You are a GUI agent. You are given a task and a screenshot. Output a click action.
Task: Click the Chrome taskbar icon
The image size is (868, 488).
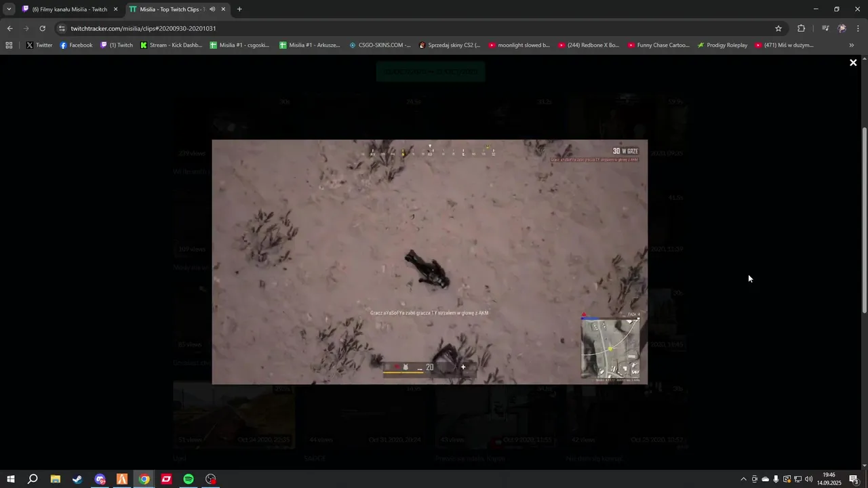(x=144, y=479)
